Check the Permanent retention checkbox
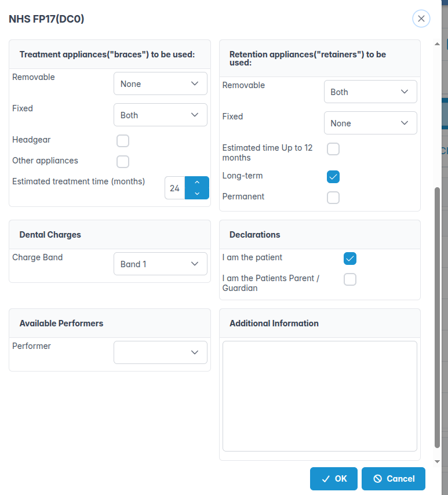The height and width of the screenshot is (495, 448). (x=333, y=198)
